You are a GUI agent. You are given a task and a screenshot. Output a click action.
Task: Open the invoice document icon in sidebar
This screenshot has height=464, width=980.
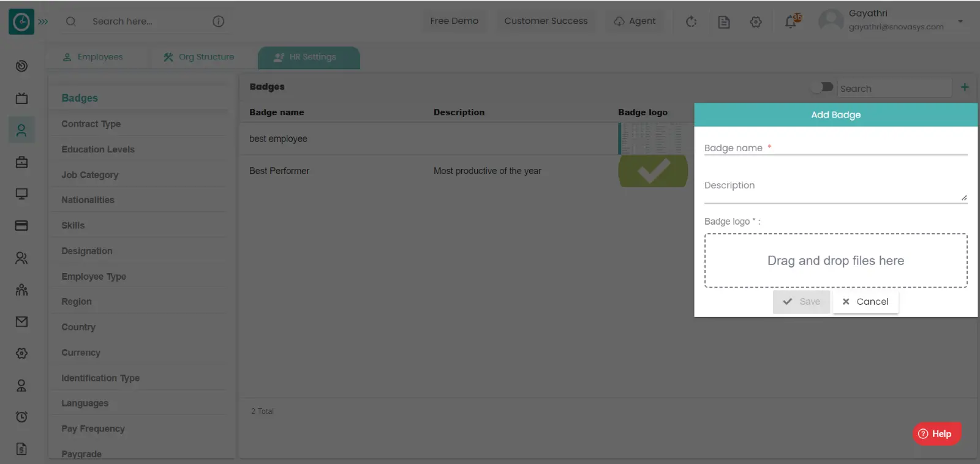(x=21, y=449)
